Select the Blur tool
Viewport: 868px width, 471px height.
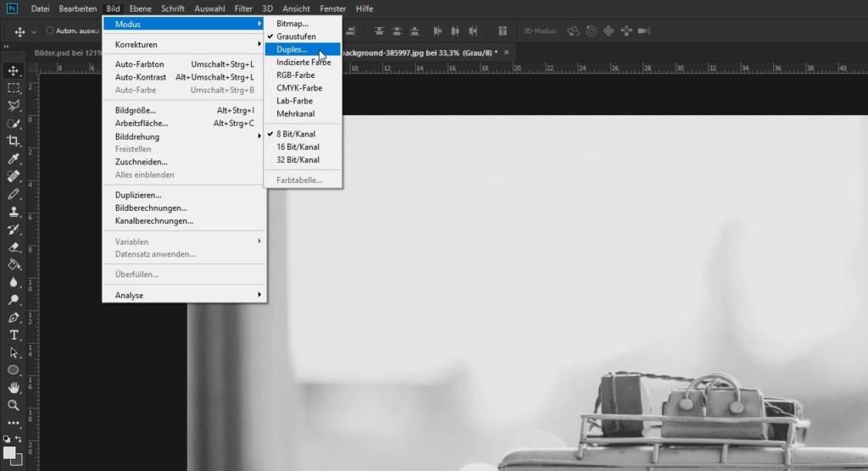pos(14,282)
